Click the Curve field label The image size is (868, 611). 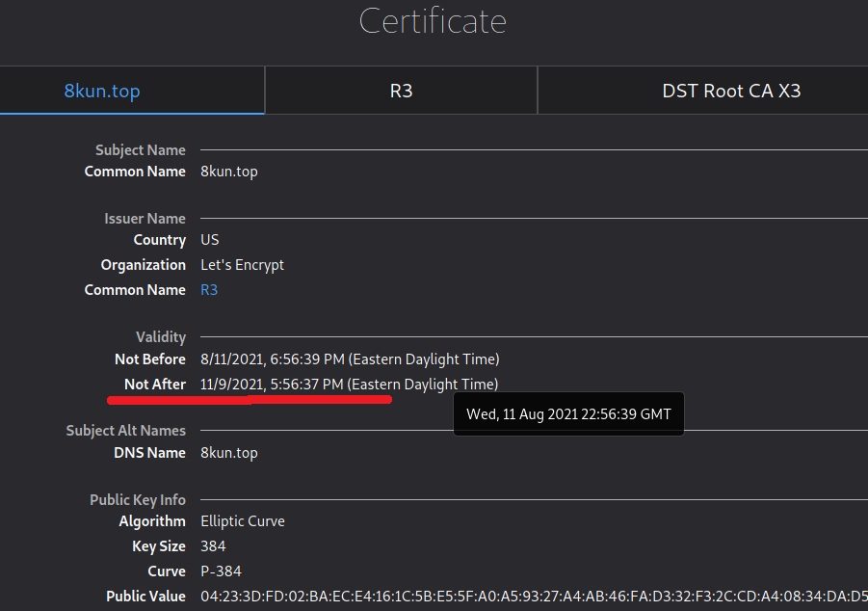click(x=167, y=571)
